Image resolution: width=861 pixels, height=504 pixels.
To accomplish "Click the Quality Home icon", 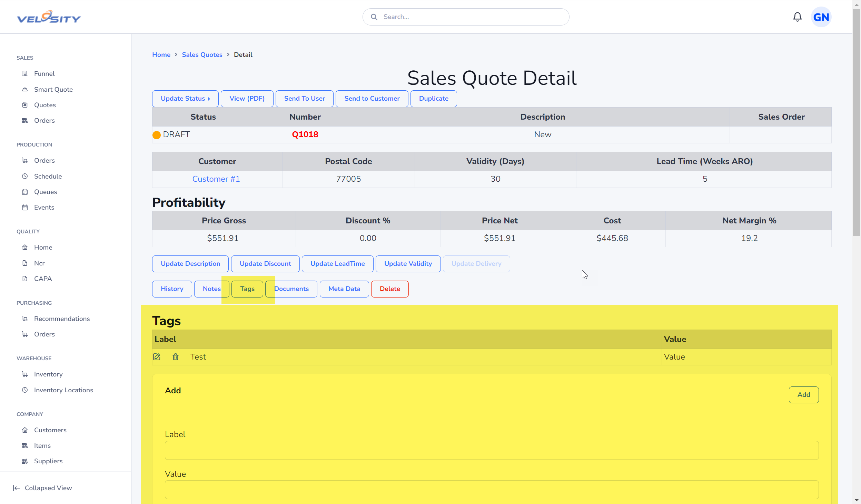I will pos(25,247).
